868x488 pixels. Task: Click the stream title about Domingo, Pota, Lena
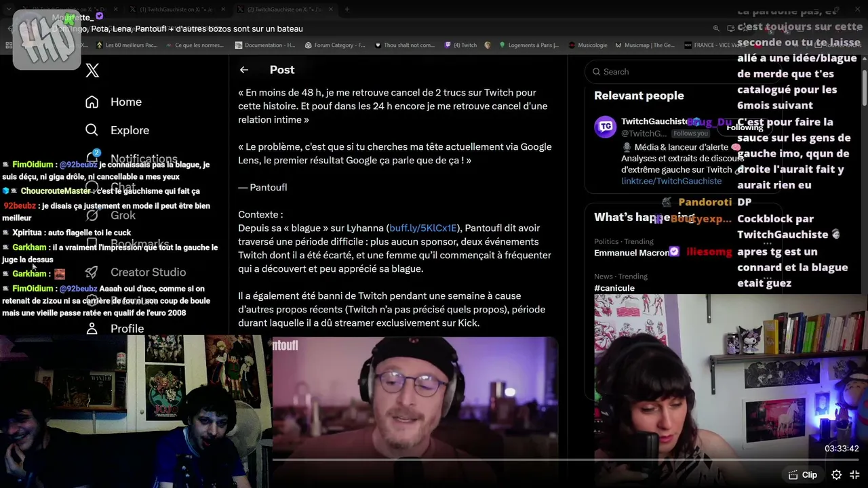click(177, 29)
